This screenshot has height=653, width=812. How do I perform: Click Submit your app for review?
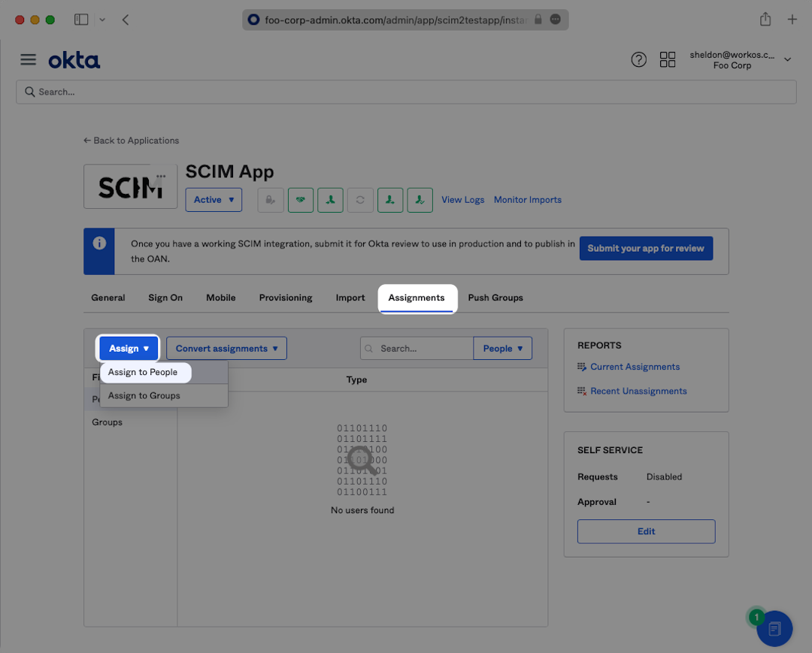click(x=646, y=249)
